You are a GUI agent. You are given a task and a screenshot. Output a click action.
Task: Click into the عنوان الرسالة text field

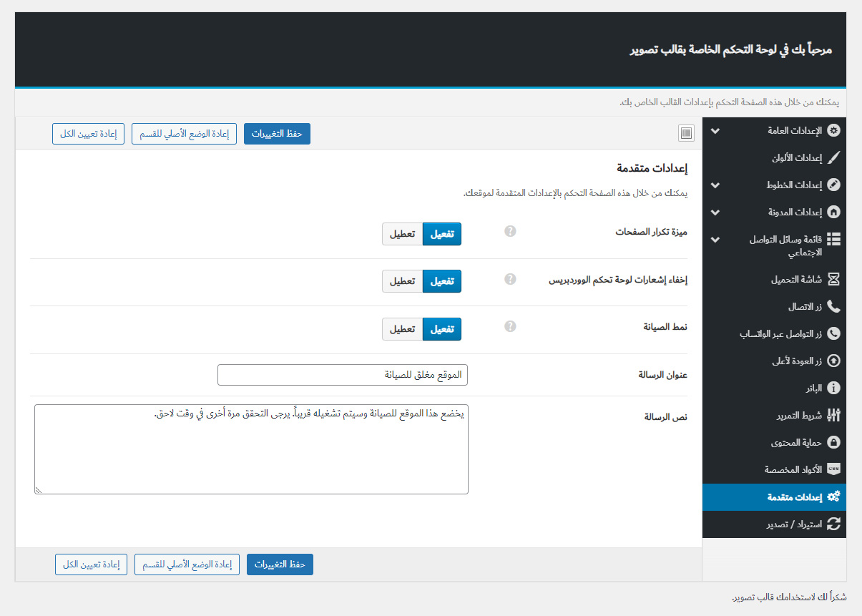343,375
